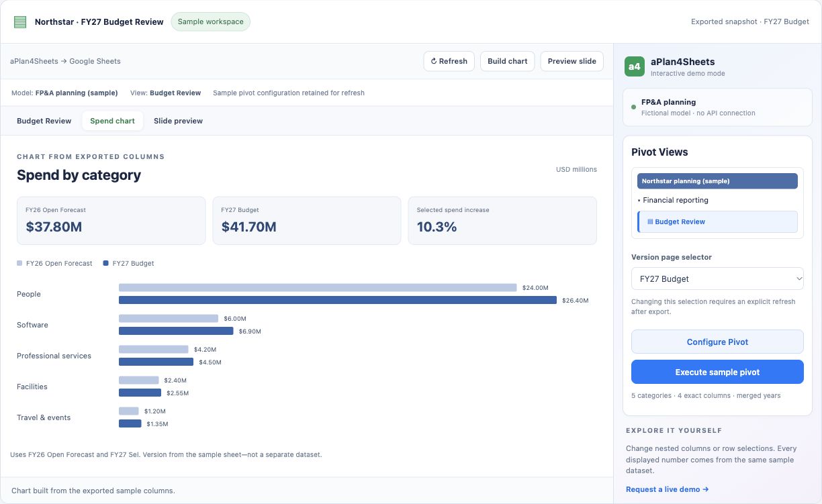Click the Facilities $2.40M bar
This screenshot has height=504, width=822.
click(139, 380)
